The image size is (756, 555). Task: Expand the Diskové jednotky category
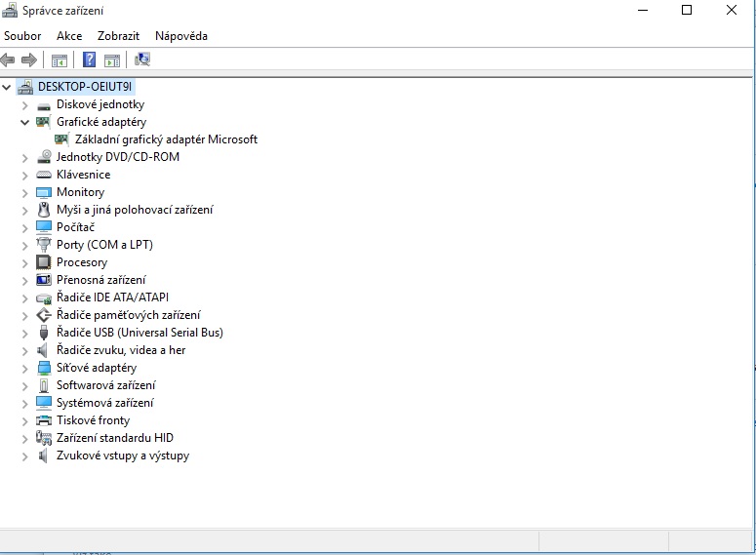pos(25,105)
